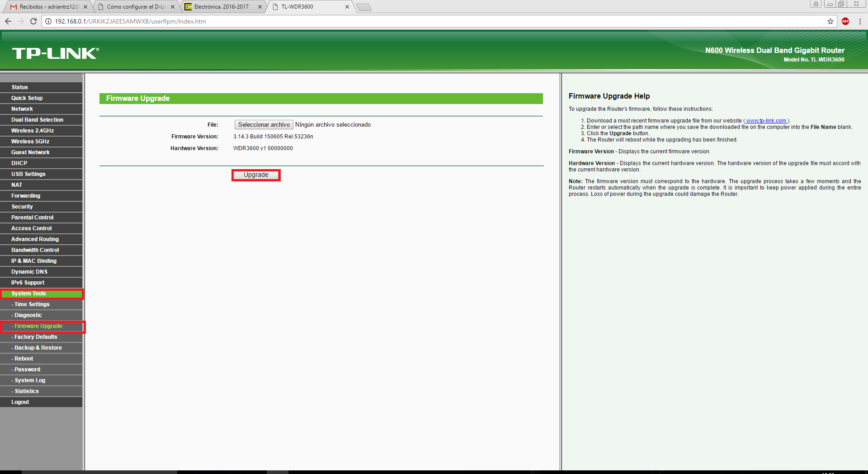Open the Reboot submenu
The image size is (868, 474).
click(x=41, y=359)
